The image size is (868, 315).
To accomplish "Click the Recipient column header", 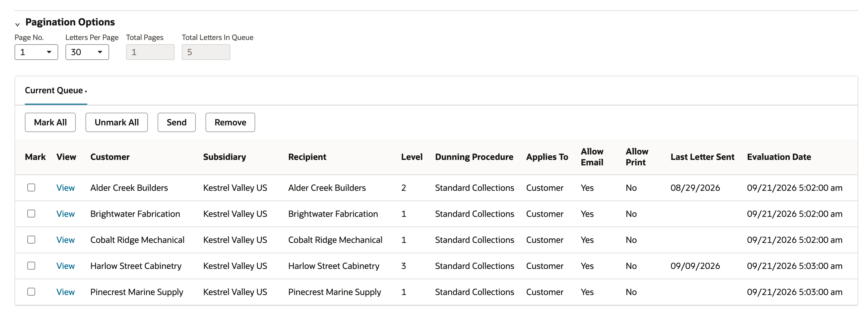I will 307,157.
